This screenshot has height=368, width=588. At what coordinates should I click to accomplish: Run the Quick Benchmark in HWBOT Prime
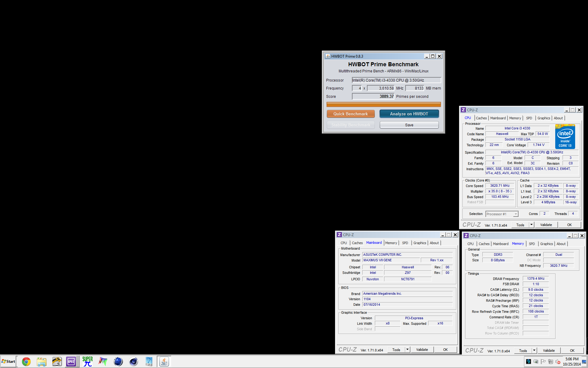[x=351, y=114]
